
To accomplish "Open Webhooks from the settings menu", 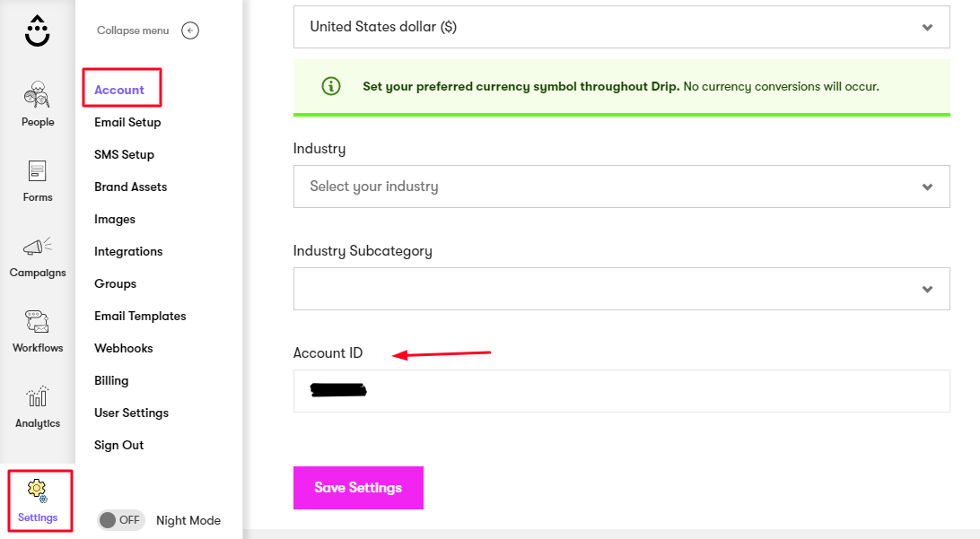I will [123, 348].
